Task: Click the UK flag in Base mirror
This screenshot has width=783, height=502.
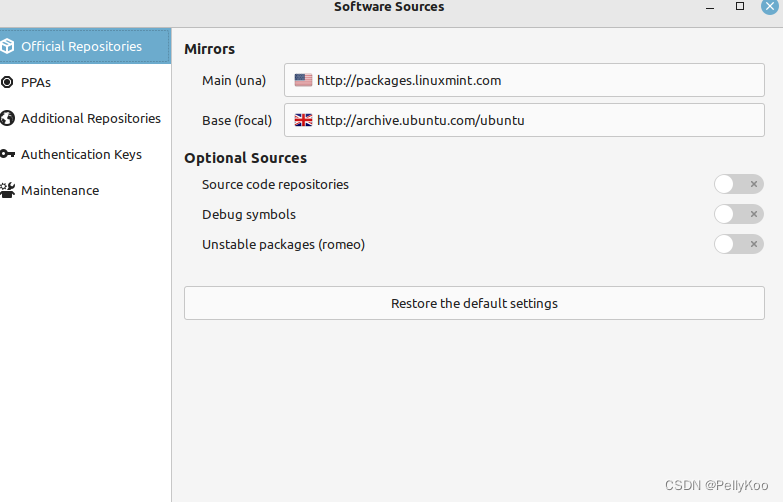Action: pos(303,120)
